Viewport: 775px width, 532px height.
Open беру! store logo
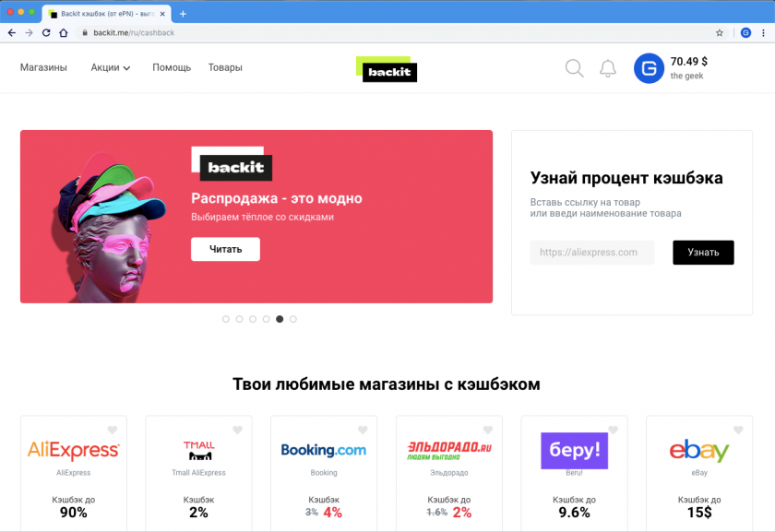574,451
